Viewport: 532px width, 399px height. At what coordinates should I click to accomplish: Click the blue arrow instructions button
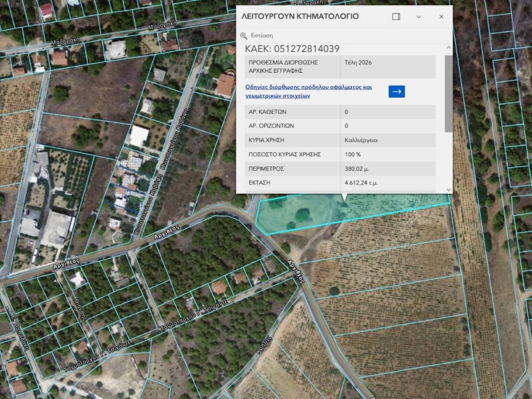pyautogui.click(x=396, y=91)
